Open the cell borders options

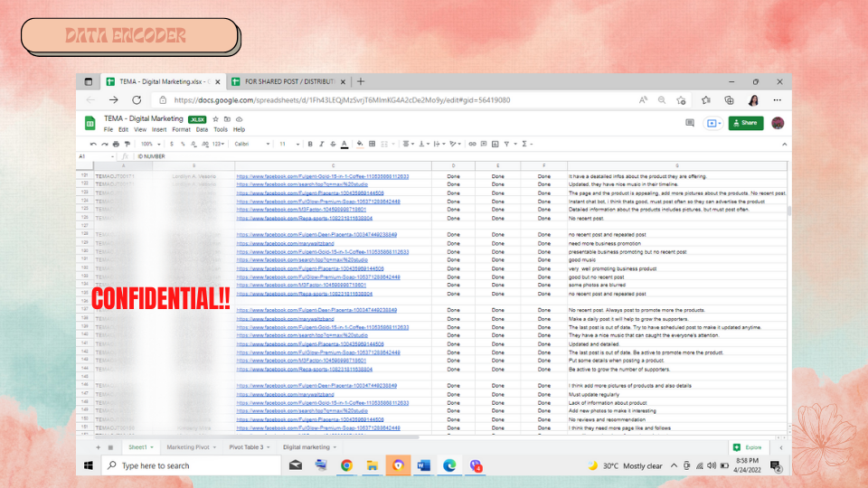click(x=372, y=144)
